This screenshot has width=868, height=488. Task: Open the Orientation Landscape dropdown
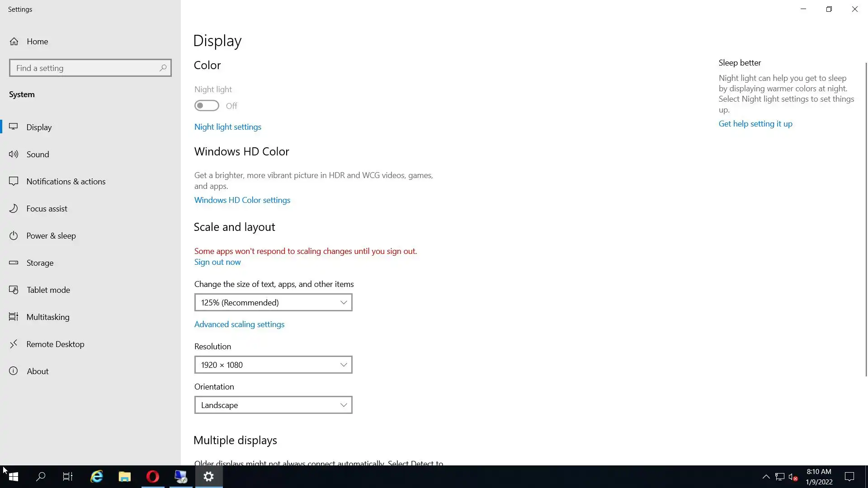(273, 405)
